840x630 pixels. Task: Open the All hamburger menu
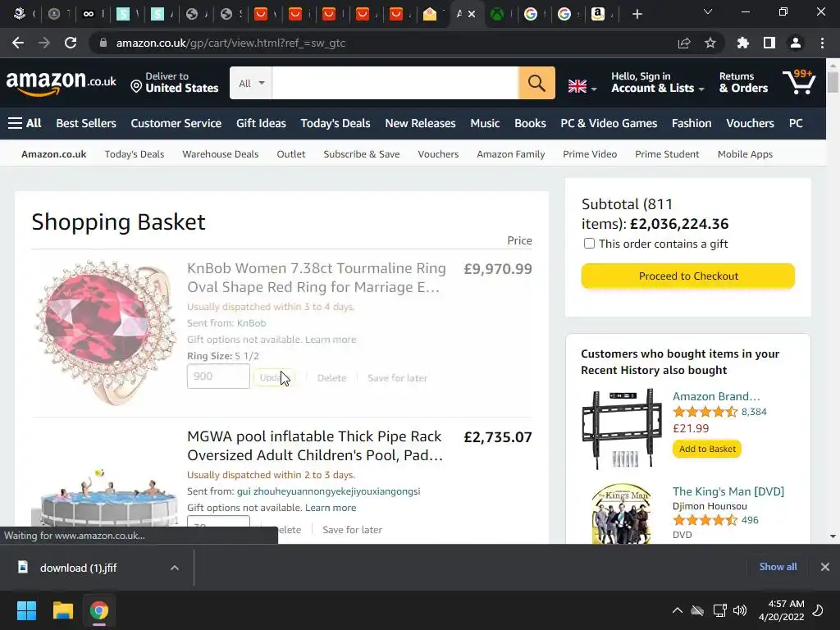click(25, 123)
